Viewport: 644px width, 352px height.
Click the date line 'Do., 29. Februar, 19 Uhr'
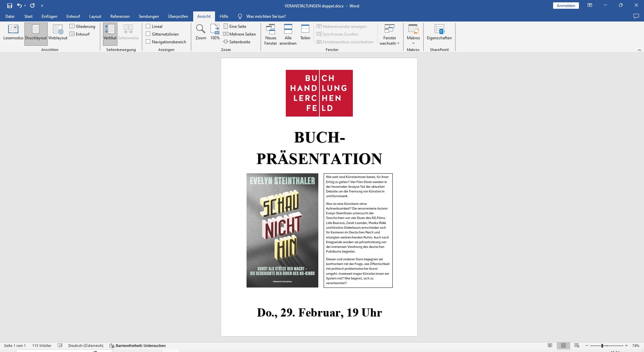point(319,312)
